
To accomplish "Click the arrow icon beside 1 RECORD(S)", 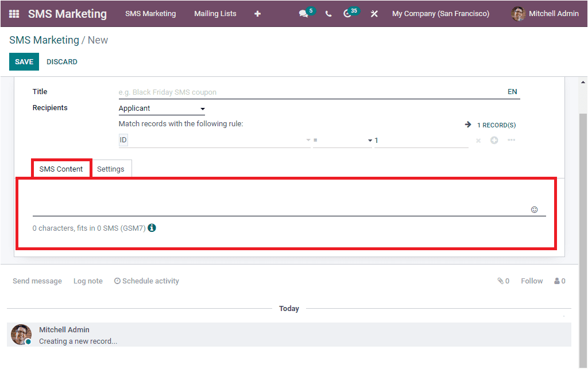I will click(468, 125).
